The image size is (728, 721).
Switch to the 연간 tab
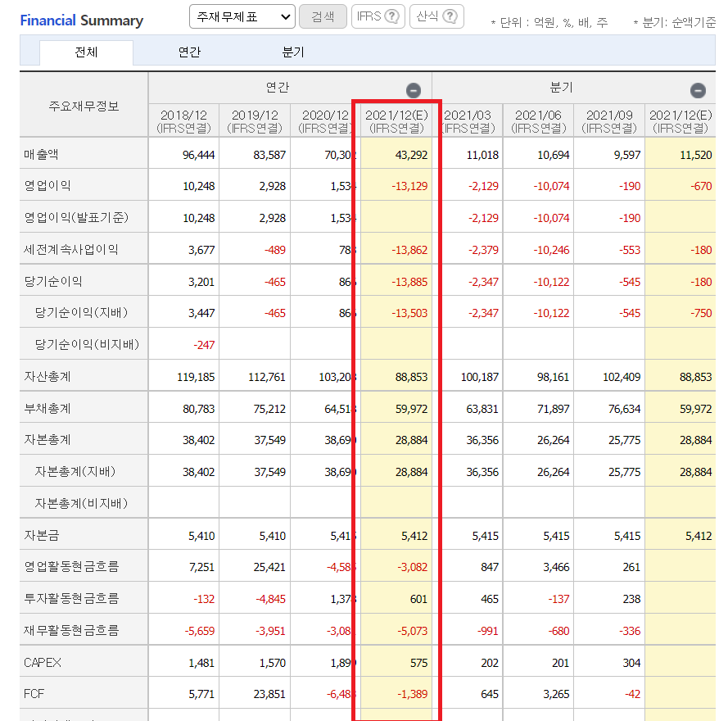point(189,52)
